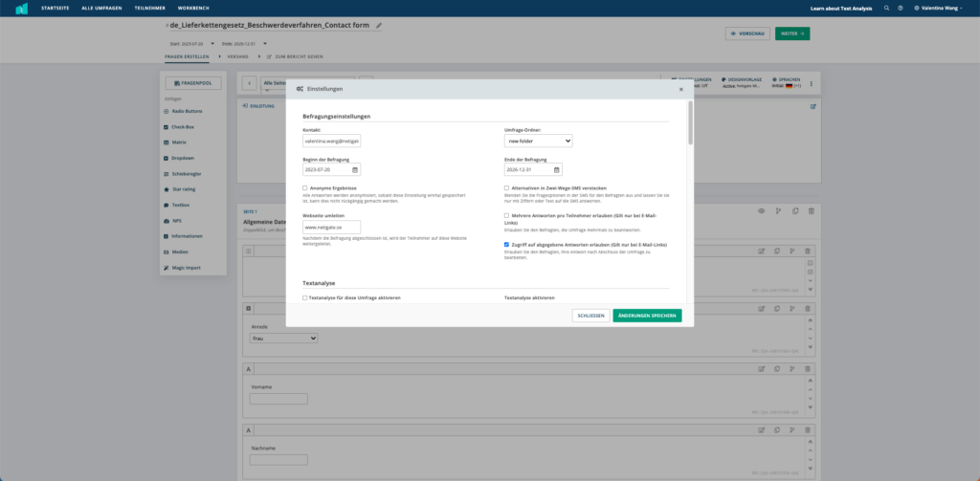Click calendar icon in Ende der Befragung
This screenshot has height=481, width=980.
[x=556, y=169]
